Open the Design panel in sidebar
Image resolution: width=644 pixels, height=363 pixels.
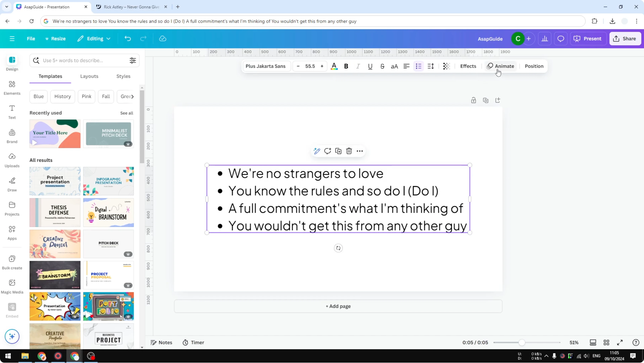click(12, 63)
